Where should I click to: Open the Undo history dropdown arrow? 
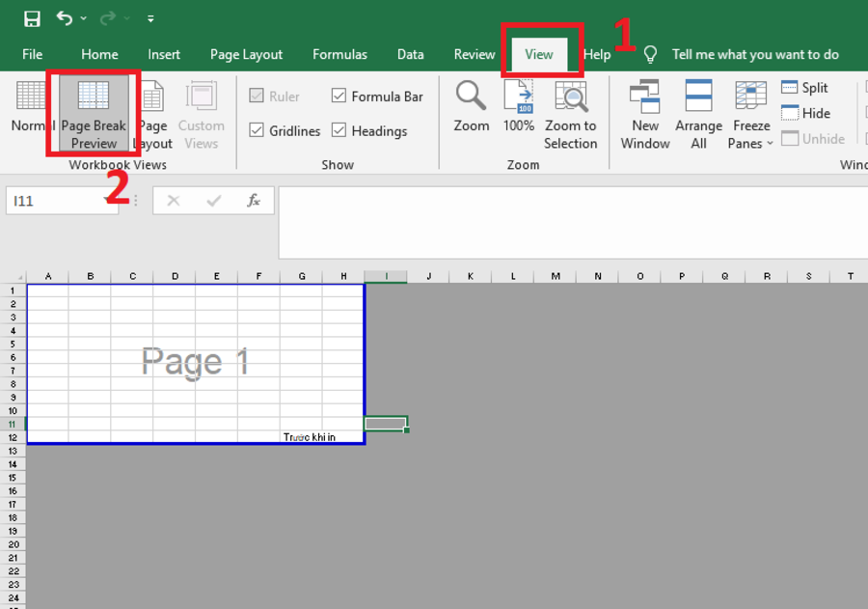pyautogui.click(x=84, y=18)
